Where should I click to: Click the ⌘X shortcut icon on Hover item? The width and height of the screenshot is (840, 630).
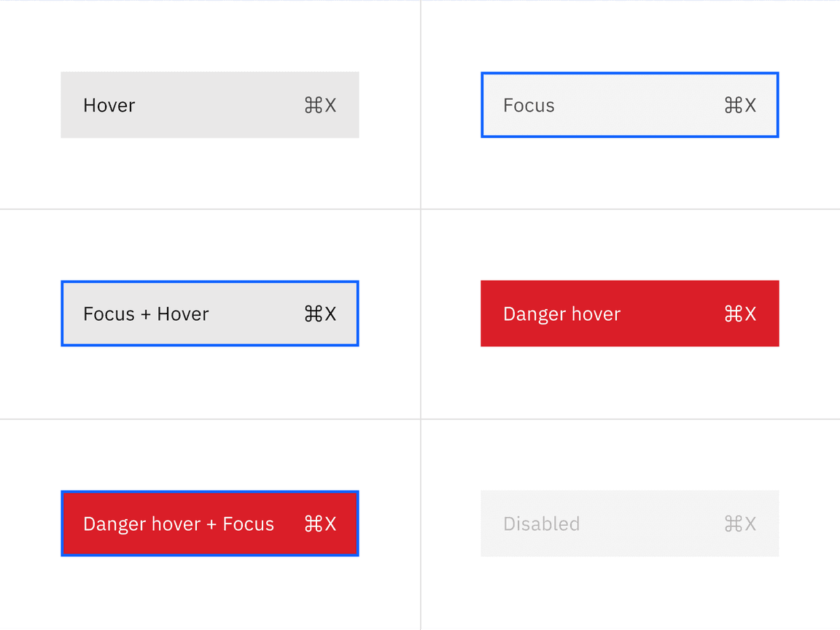click(319, 105)
